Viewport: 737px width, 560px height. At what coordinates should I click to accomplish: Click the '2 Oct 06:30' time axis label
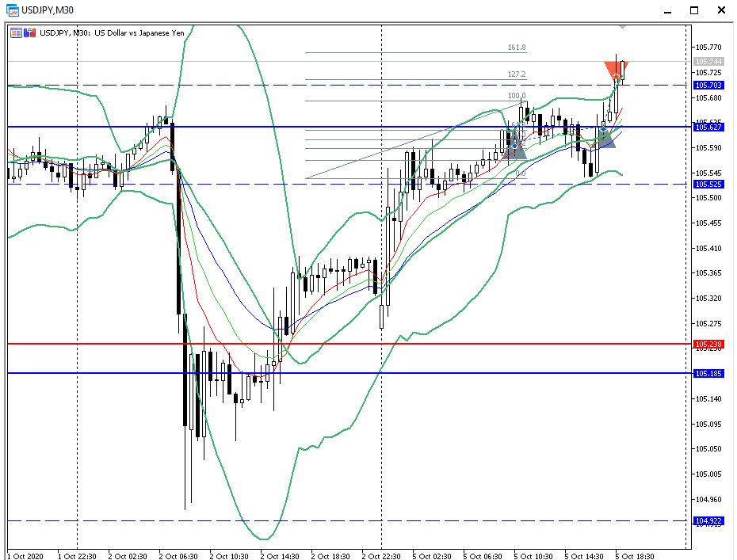(x=178, y=556)
